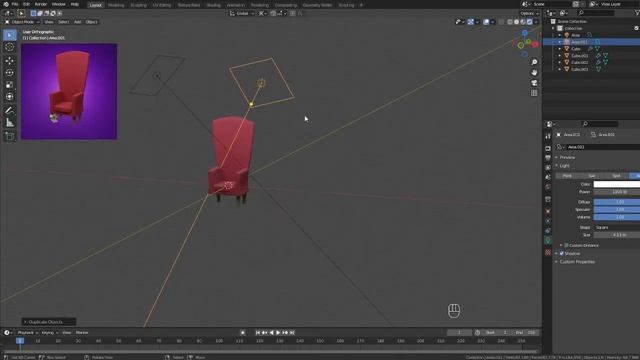Image resolution: width=640 pixels, height=360 pixels.
Task: Open the Texture properties tab
Action: (548, 253)
